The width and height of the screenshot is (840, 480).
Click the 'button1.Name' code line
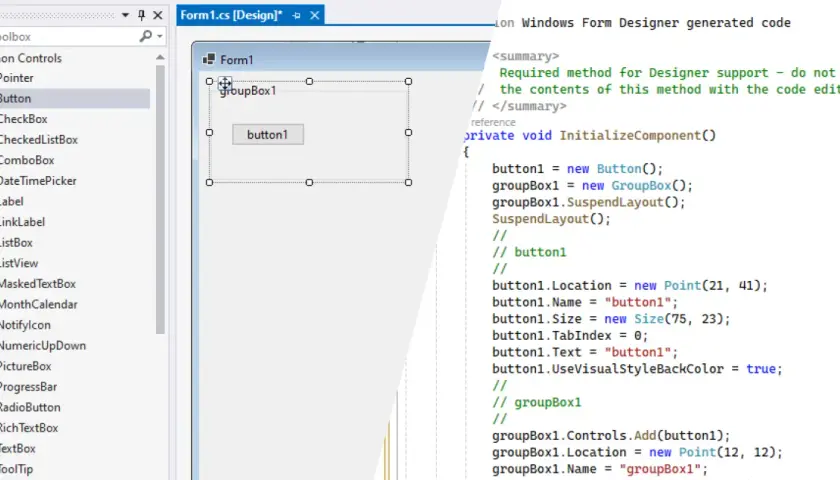pos(585,302)
